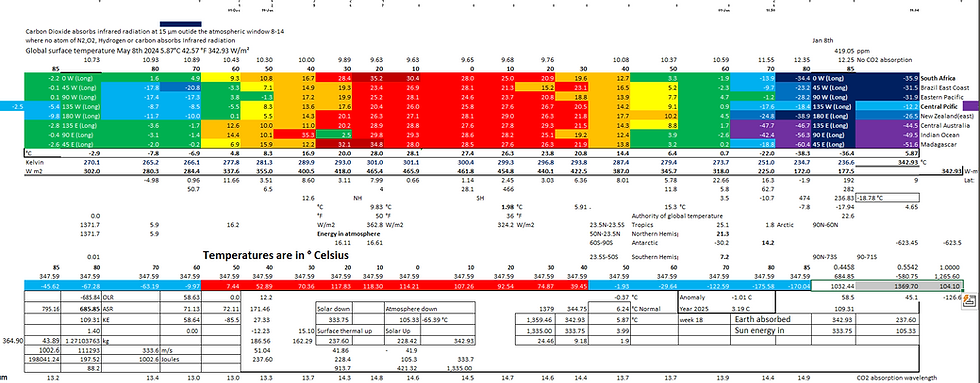Screen dimensions: 980x383
Task: Select the bold 'Central Pcific' cell
Action: [x=939, y=107]
